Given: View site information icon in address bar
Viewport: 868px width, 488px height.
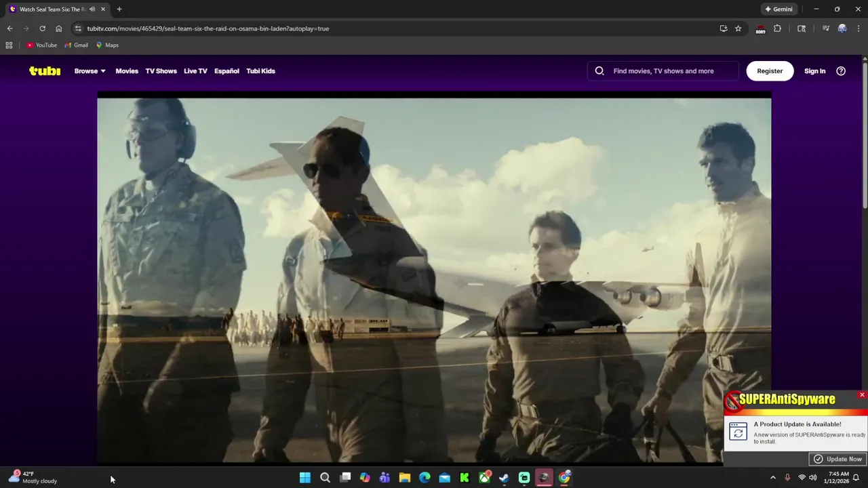Looking at the screenshot, I should 78,28.
